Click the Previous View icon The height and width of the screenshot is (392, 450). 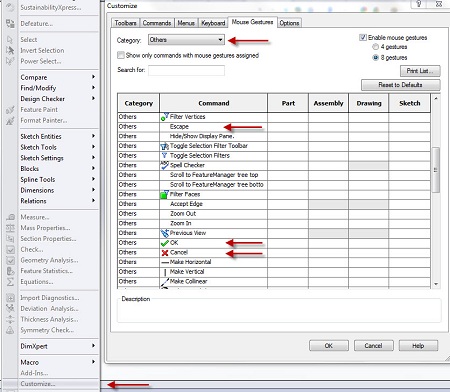(x=164, y=233)
